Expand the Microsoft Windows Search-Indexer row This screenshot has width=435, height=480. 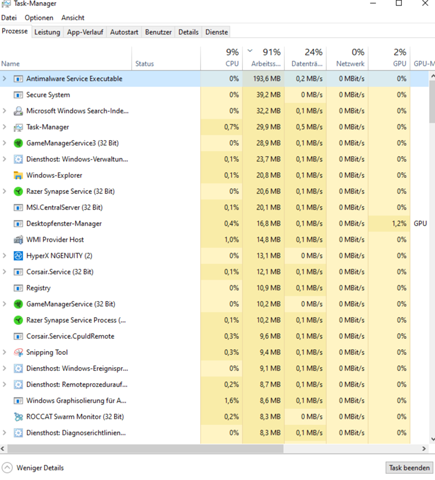coord(4,111)
